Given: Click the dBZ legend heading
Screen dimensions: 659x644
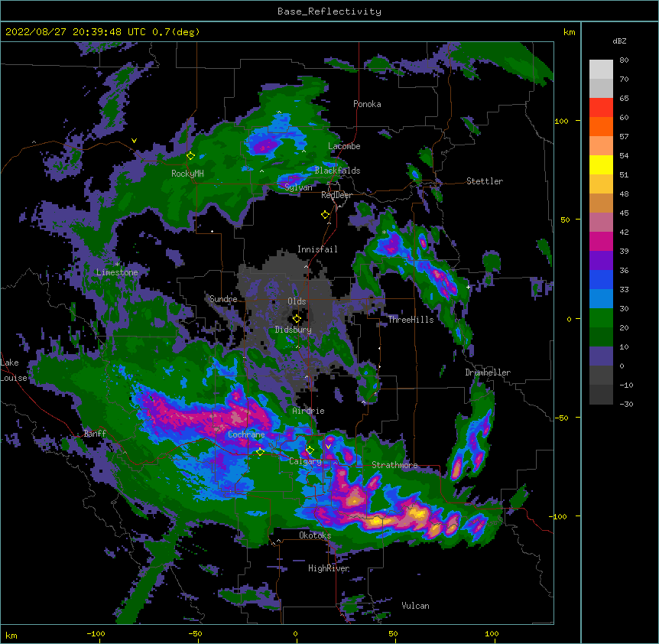Looking at the screenshot, I should 619,41.
